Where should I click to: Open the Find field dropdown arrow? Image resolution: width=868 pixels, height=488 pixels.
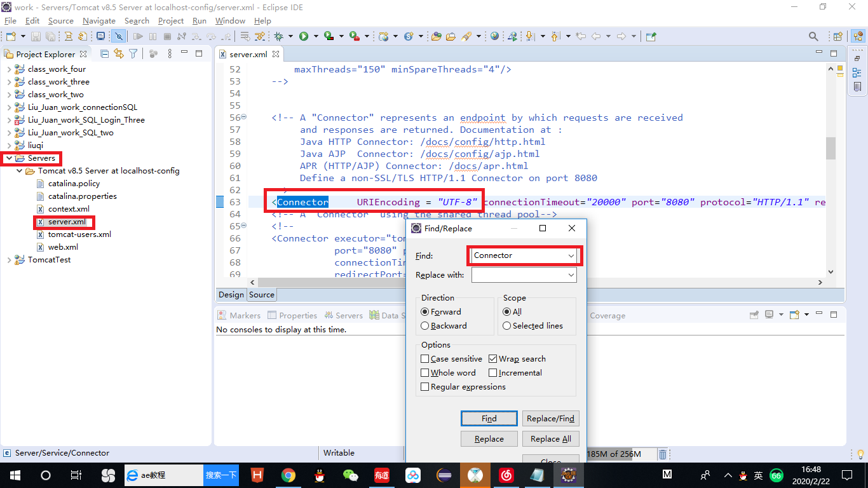571,255
